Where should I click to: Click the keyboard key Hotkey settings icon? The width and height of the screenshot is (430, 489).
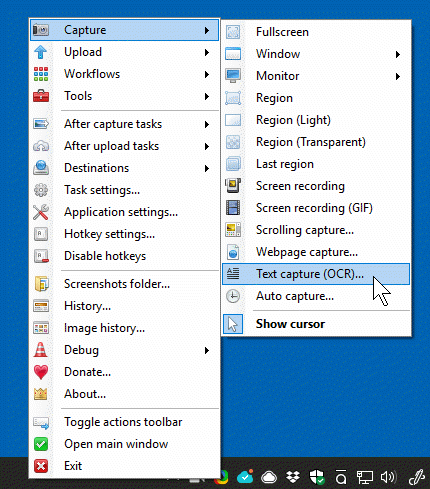pos(41,234)
